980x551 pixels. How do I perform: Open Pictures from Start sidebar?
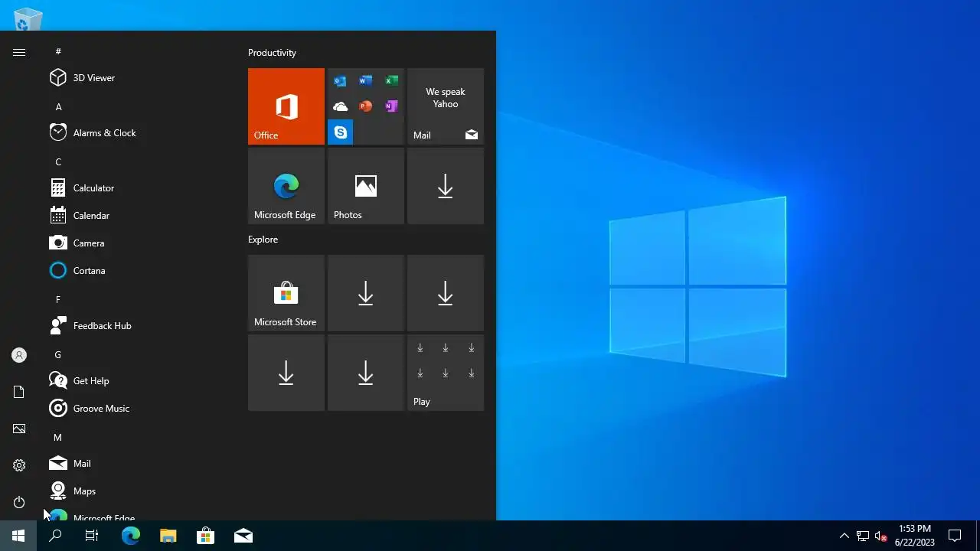click(19, 429)
